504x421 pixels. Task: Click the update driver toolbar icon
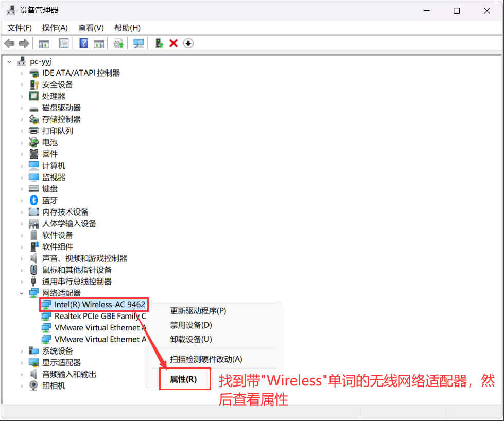(118, 43)
